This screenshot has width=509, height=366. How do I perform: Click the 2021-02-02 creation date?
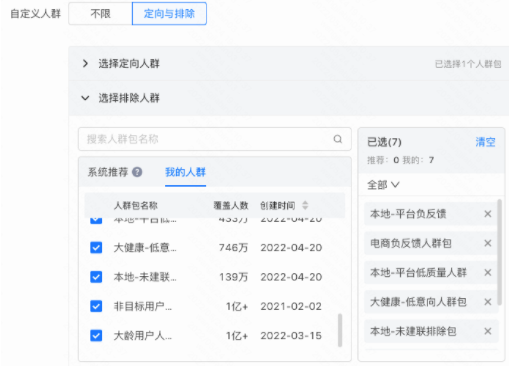(x=291, y=306)
